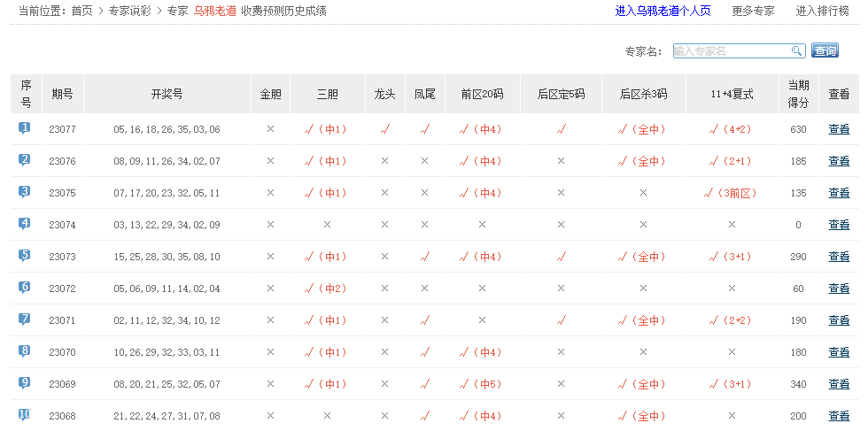Click the number 10 rank badge icon
Image resolution: width=868 pixels, height=431 pixels.
[25, 415]
